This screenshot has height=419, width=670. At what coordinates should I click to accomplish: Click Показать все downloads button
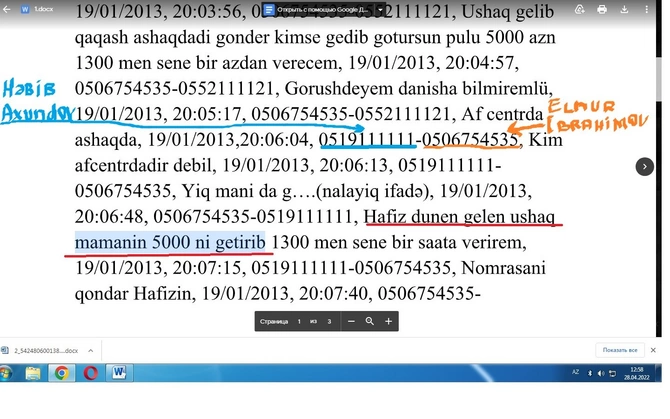pos(620,350)
